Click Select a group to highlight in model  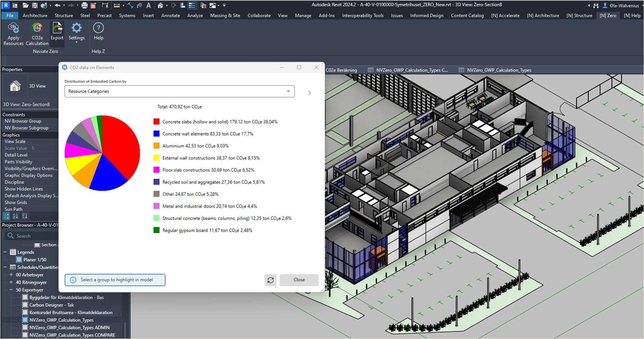(115, 280)
